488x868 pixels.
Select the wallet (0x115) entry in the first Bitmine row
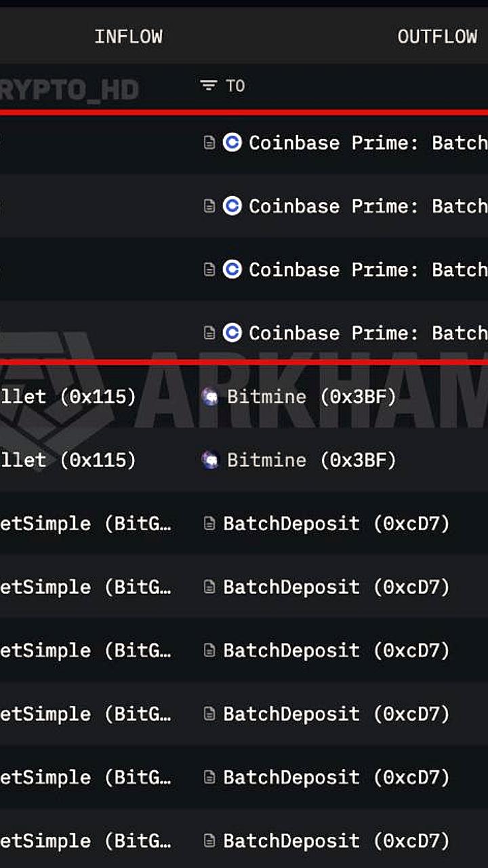(x=68, y=397)
